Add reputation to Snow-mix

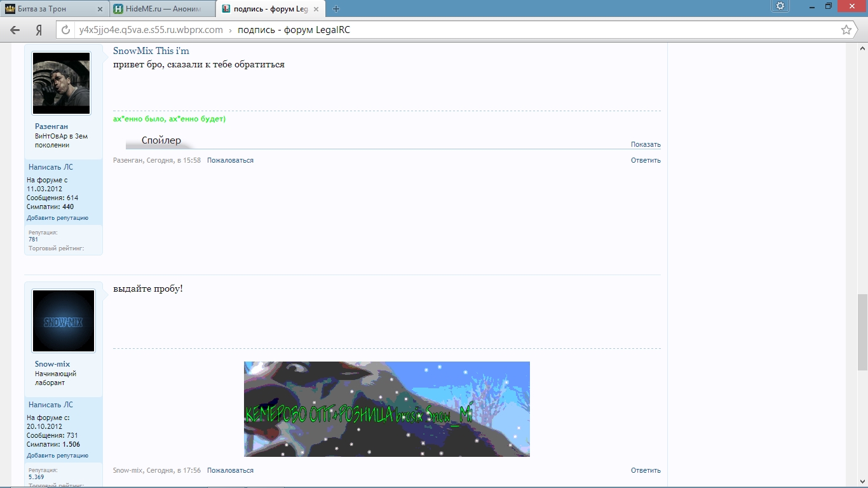tap(58, 456)
